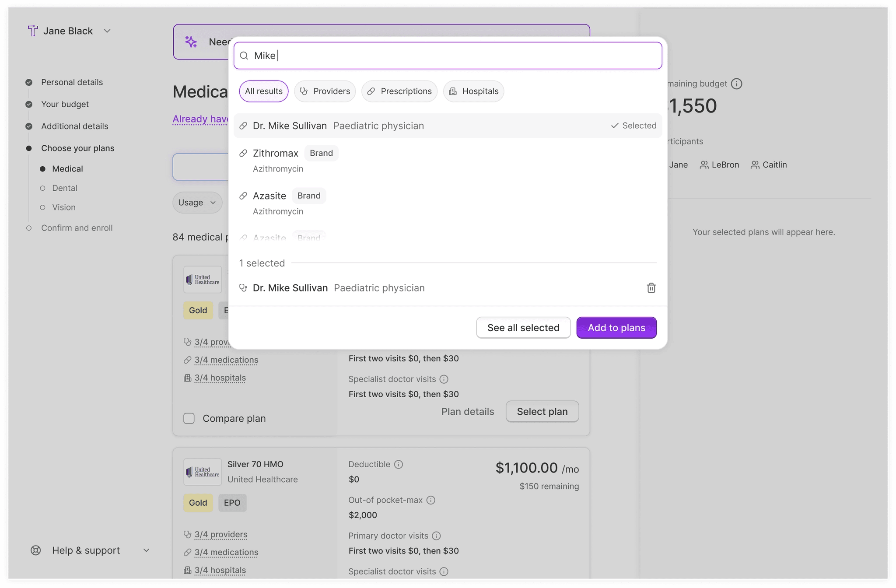Remove Dr. Mike Sullivan with trash icon
This screenshot has height=588, width=896.
(651, 287)
